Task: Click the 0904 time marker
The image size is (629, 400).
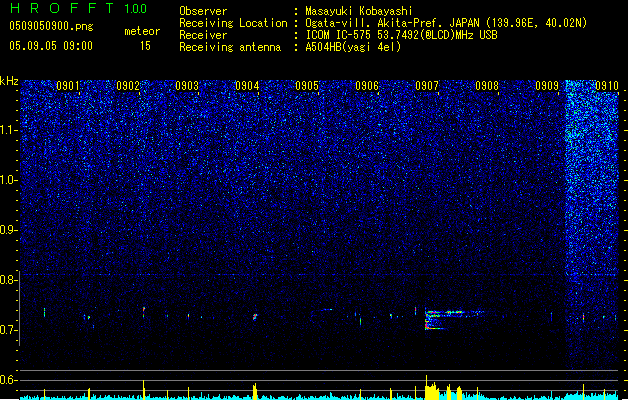Action: [247, 86]
